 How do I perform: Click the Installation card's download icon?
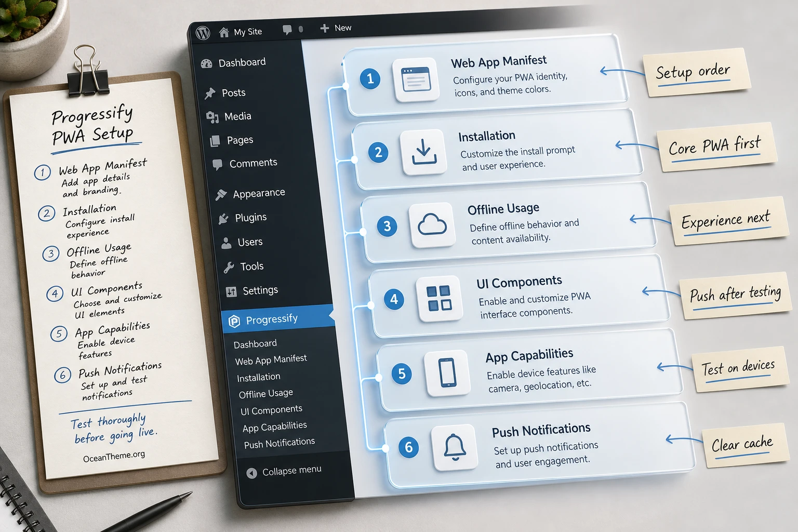tap(424, 152)
